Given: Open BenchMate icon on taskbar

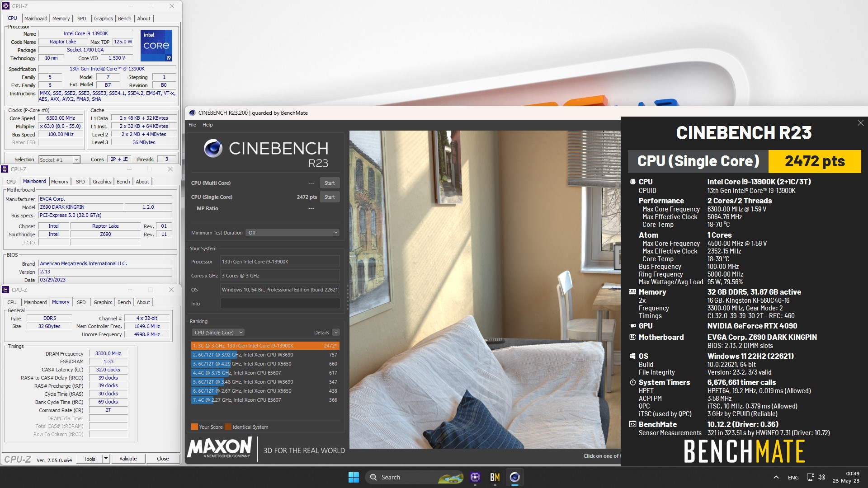Looking at the screenshot, I should pyautogui.click(x=495, y=477).
